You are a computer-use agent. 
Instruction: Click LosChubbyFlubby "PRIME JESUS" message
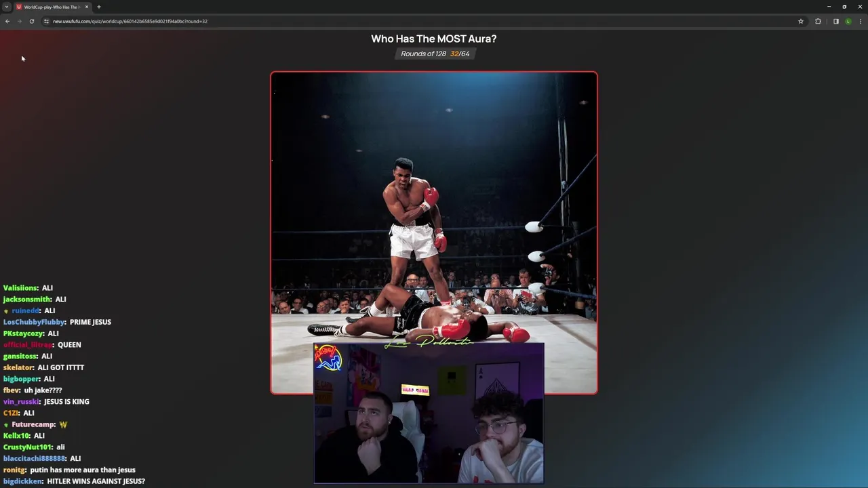57,322
